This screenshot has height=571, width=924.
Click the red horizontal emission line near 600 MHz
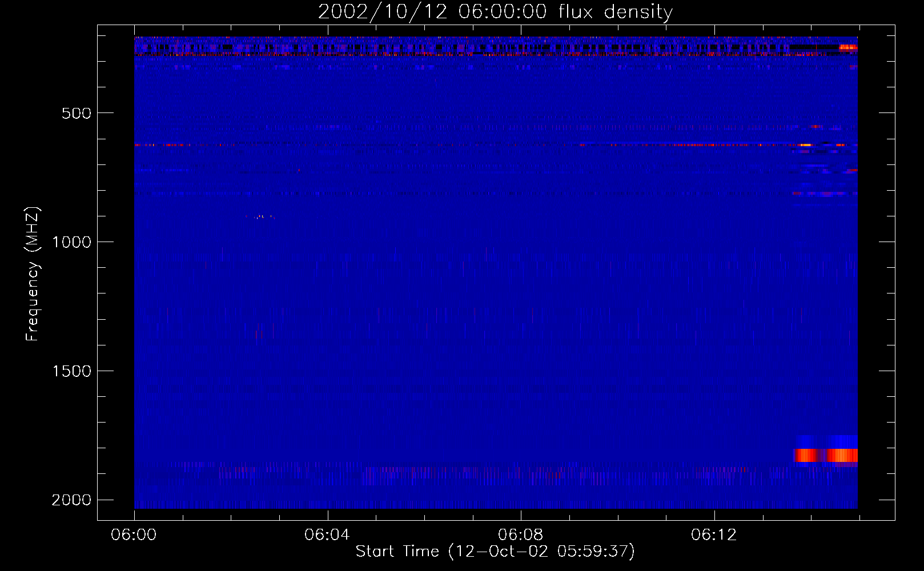[x=496, y=145]
